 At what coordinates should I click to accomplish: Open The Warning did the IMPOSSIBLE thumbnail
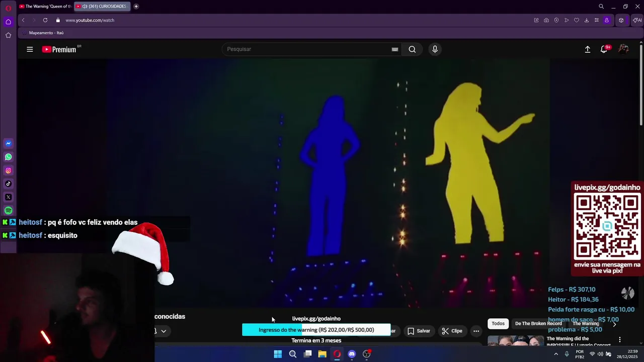[x=515, y=341]
